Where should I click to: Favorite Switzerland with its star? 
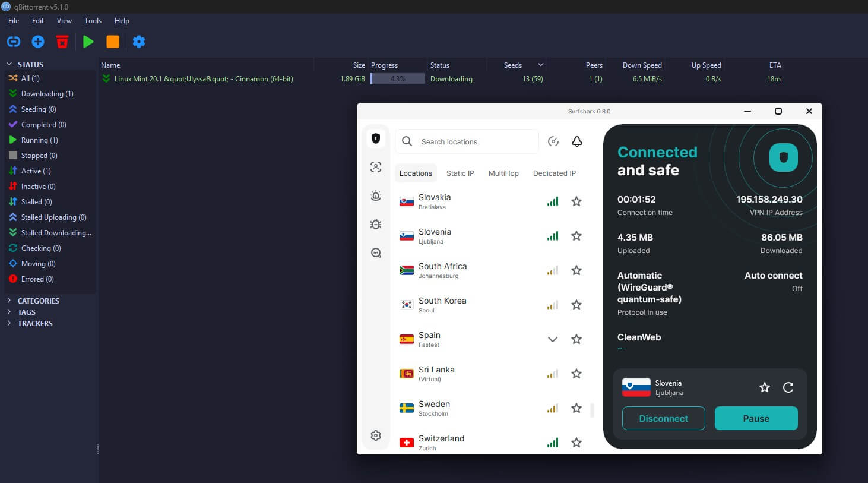(576, 443)
